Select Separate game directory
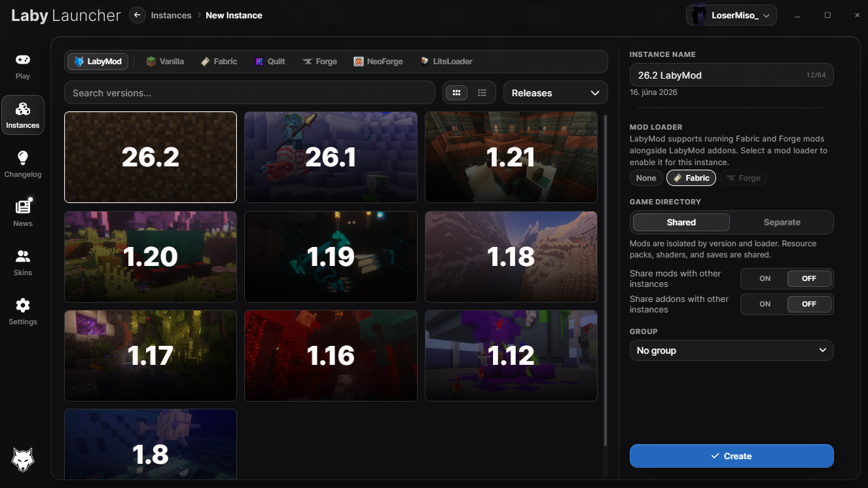 [782, 222]
